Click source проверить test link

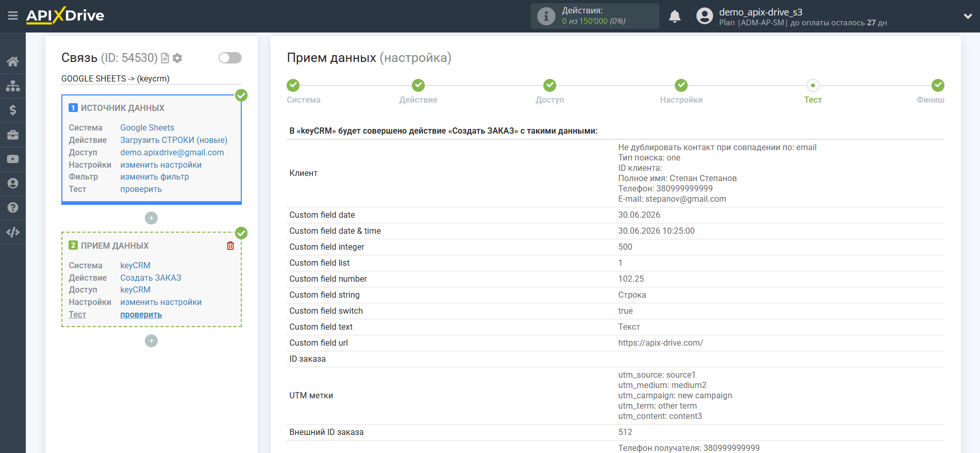[x=141, y=189]
